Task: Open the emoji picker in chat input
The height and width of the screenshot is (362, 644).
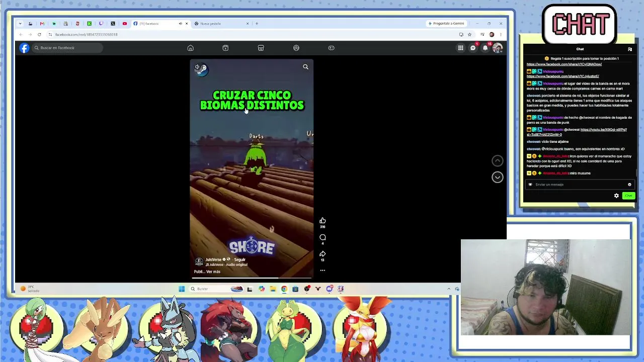Action: click(629, 185)
